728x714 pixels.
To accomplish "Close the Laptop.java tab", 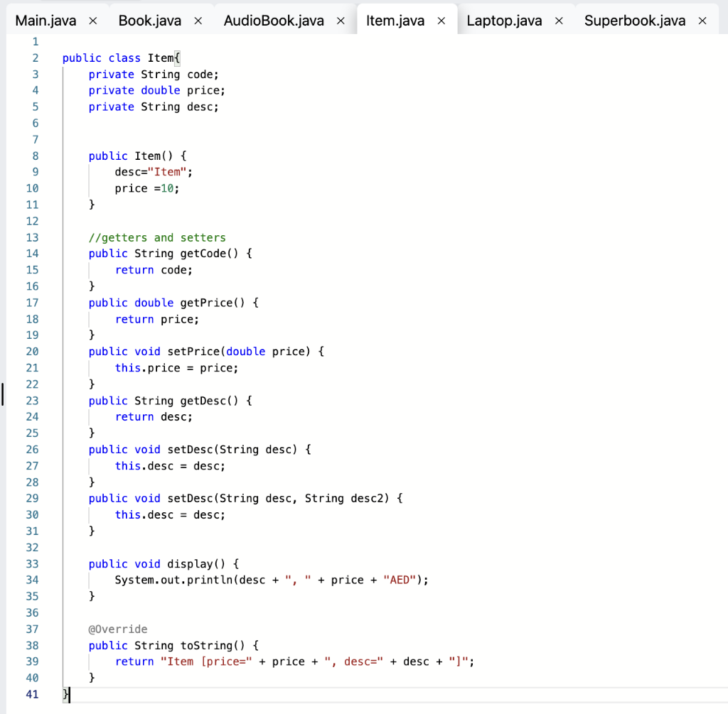I will pyautogui.click(x=559, y=21).
